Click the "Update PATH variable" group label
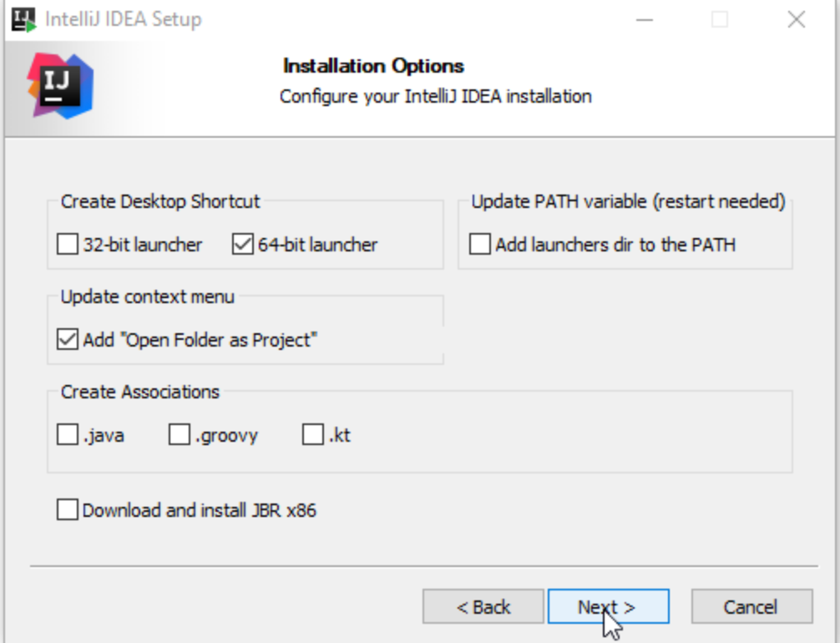The height and width of the screenshot is (643, 840). click(628, 201)
